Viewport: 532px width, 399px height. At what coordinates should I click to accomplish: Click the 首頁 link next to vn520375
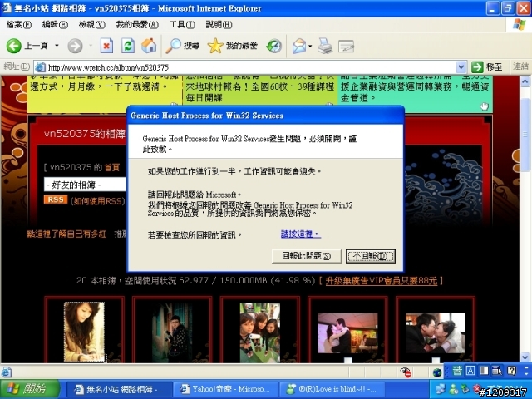[x=112, y=167]
